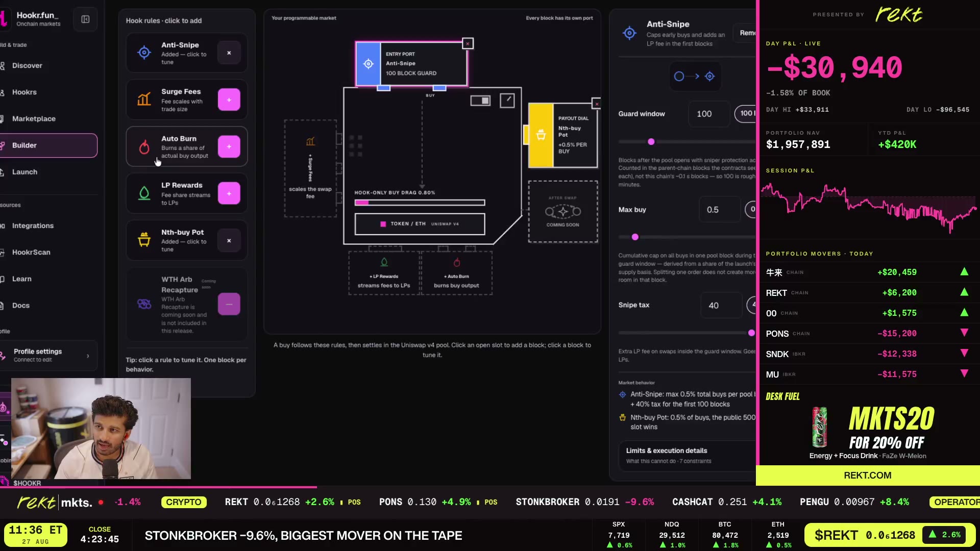Click the disabled WTH Arb Recapture minus button

229,305
